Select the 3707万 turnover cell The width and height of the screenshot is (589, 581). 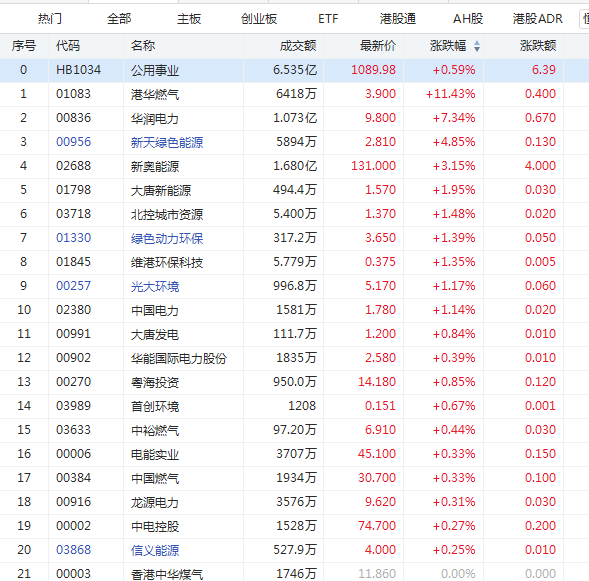(x=296, y=454)
